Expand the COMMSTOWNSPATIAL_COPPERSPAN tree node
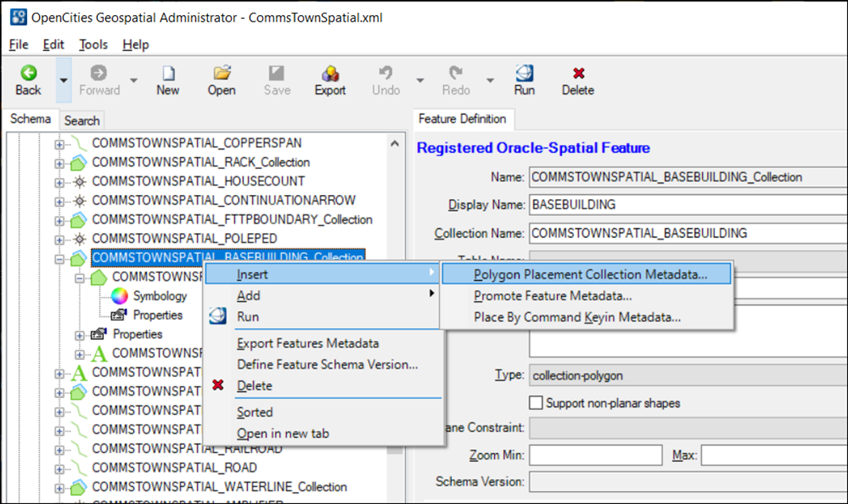 (x=60, y=144)
